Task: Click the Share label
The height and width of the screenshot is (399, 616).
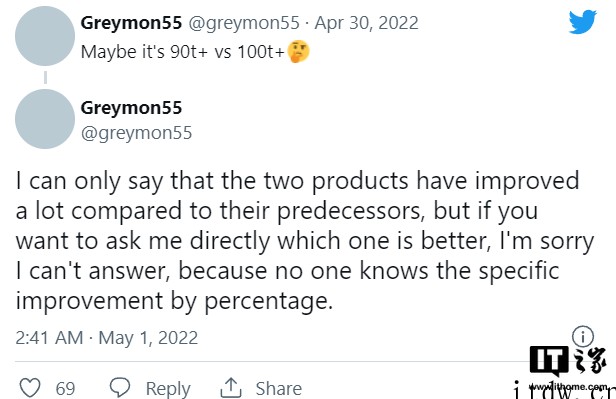Action: [x=279, y=389]
